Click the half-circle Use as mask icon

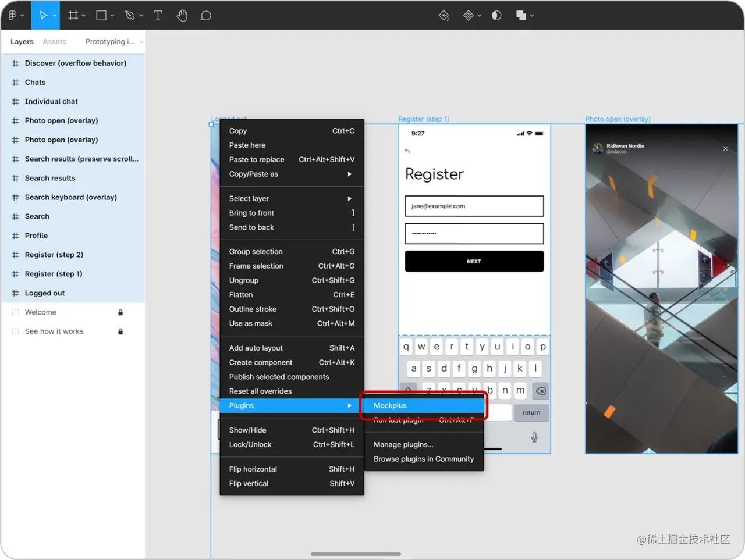tap(496, 16)
